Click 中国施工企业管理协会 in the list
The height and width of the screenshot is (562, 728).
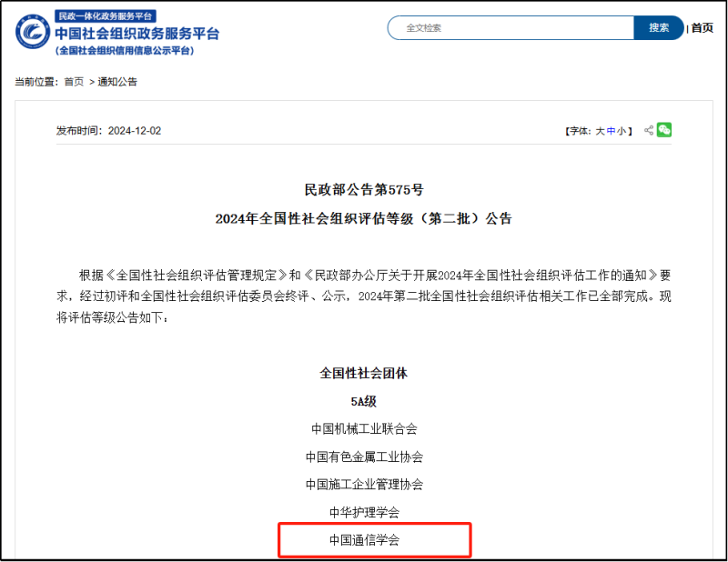pyautogui.click(x=364, y=484)
